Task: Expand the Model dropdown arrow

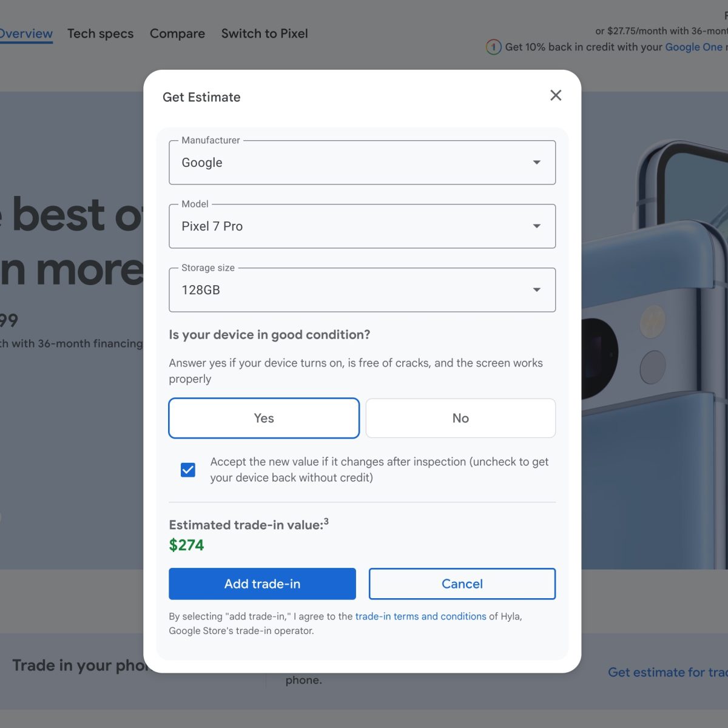Action: click(536, 226)
